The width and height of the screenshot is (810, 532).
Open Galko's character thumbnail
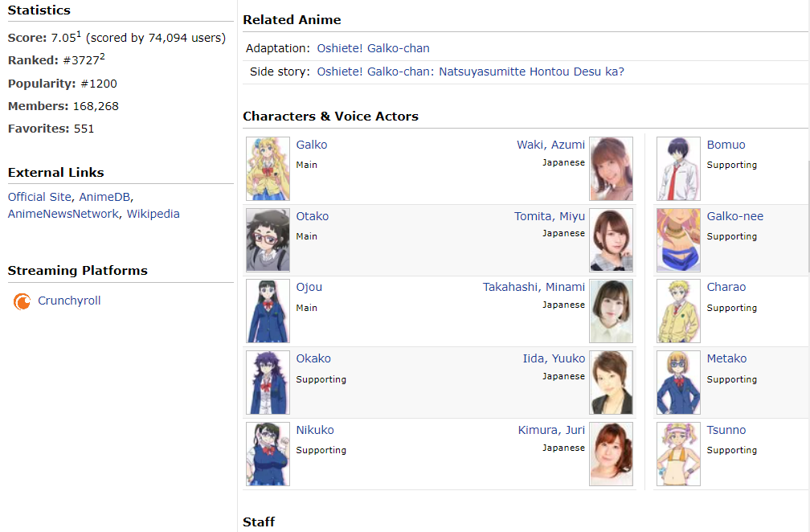pyautogui.click(x=268, y=169)
